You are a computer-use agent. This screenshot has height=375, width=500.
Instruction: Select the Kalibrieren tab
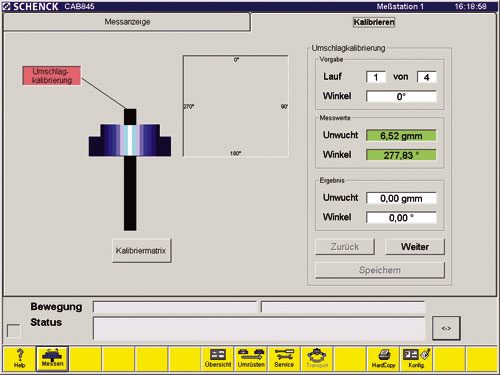374,22
